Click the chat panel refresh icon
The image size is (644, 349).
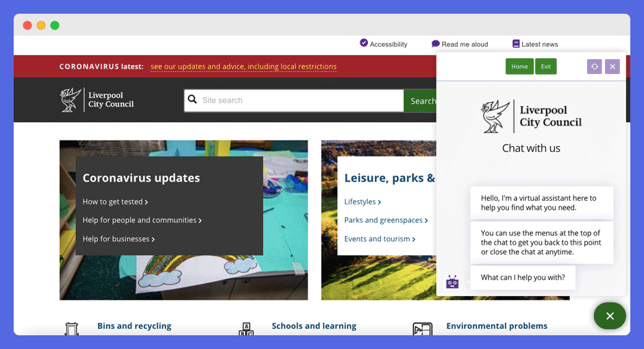tap(594, 67)
